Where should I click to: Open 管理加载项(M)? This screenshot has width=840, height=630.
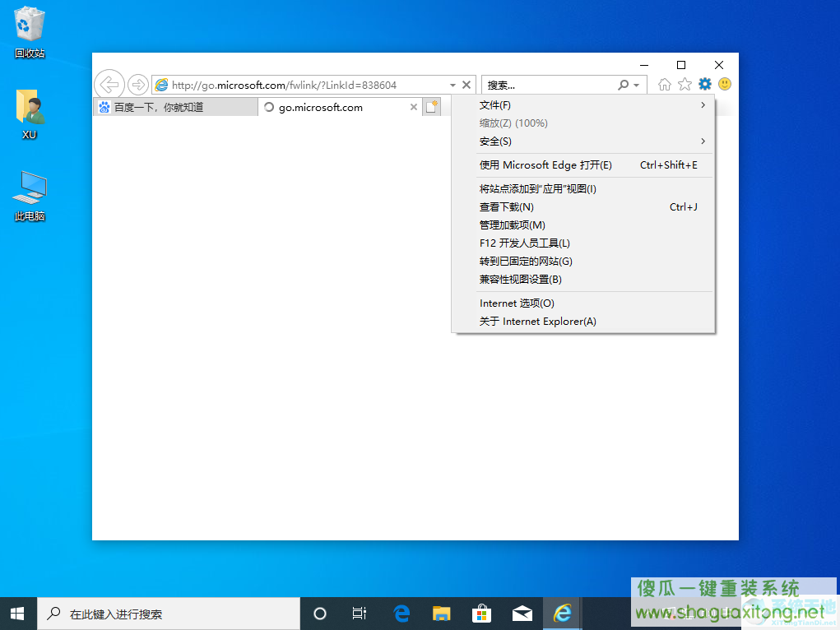point(583,225)
